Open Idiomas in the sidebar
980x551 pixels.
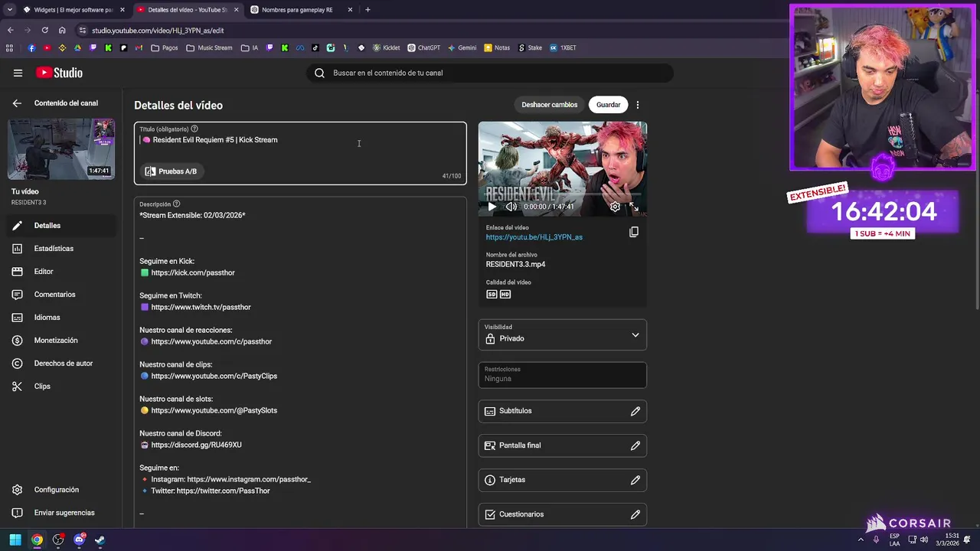click(x=61, y=318)
